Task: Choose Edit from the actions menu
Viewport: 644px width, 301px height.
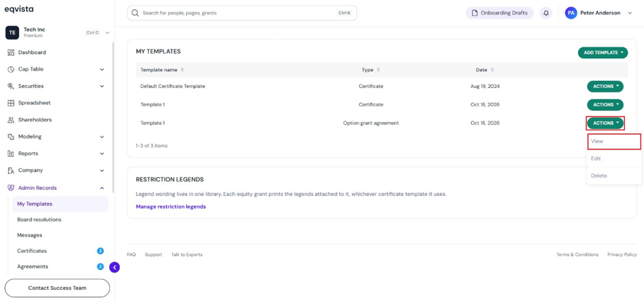Action: (x=614, y=158)
